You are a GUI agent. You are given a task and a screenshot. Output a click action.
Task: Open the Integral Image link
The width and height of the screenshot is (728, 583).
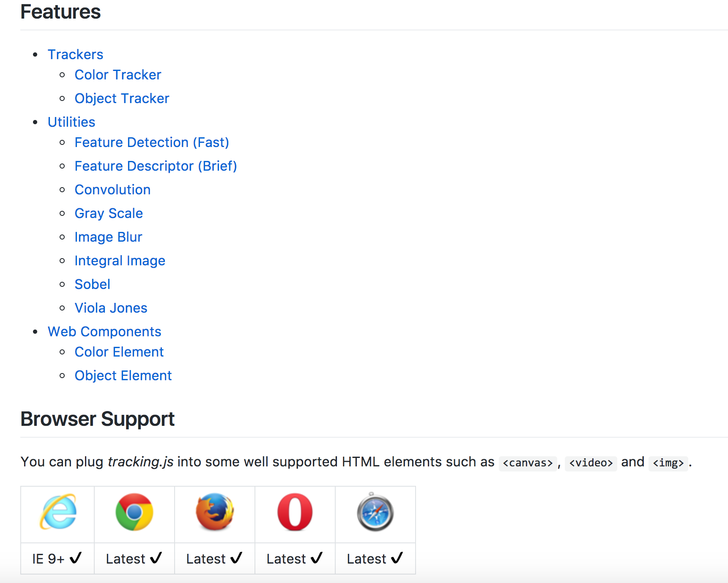click(x=120, y=261)
